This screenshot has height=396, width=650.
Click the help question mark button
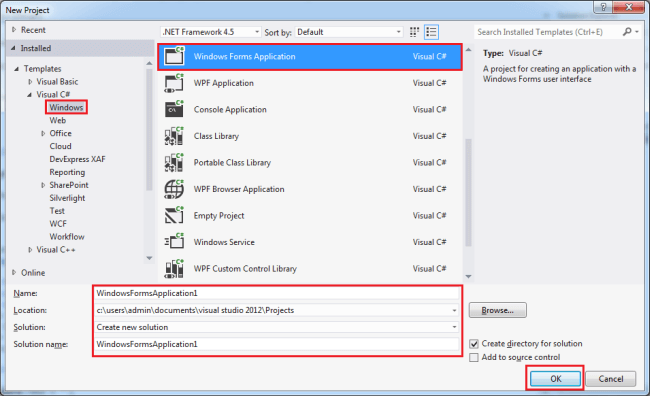click(x=604, y=7)
